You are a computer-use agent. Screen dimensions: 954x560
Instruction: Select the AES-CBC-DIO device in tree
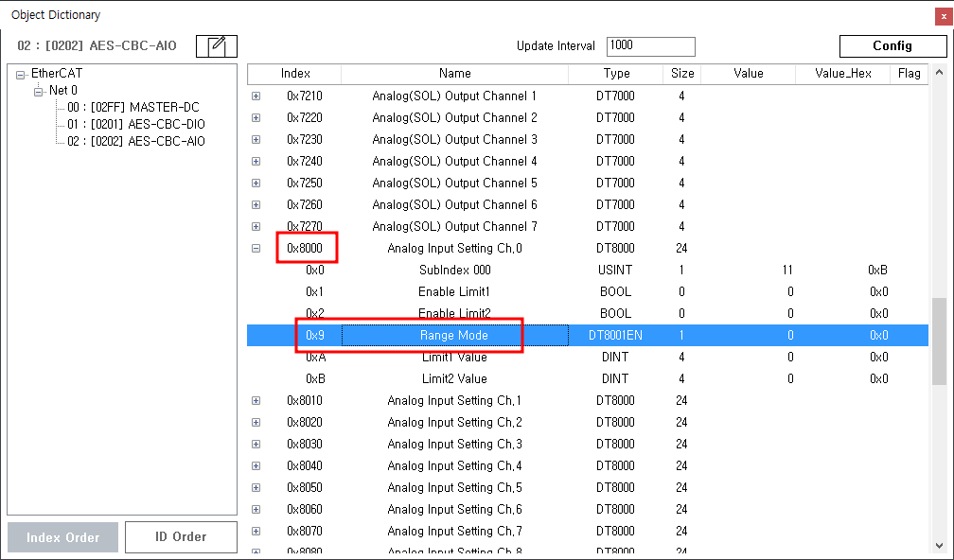135,125
